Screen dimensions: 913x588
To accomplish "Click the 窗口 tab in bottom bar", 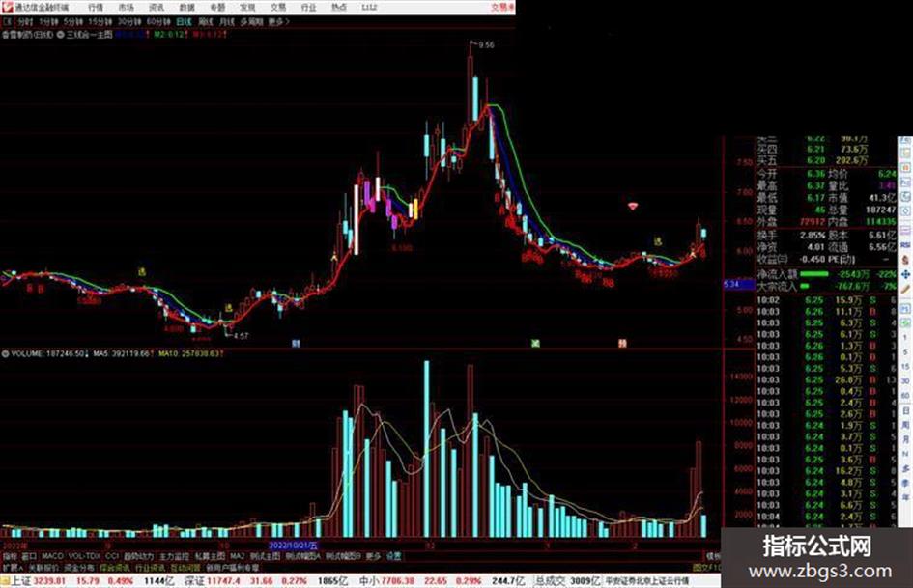I will [x=29, y=556].
